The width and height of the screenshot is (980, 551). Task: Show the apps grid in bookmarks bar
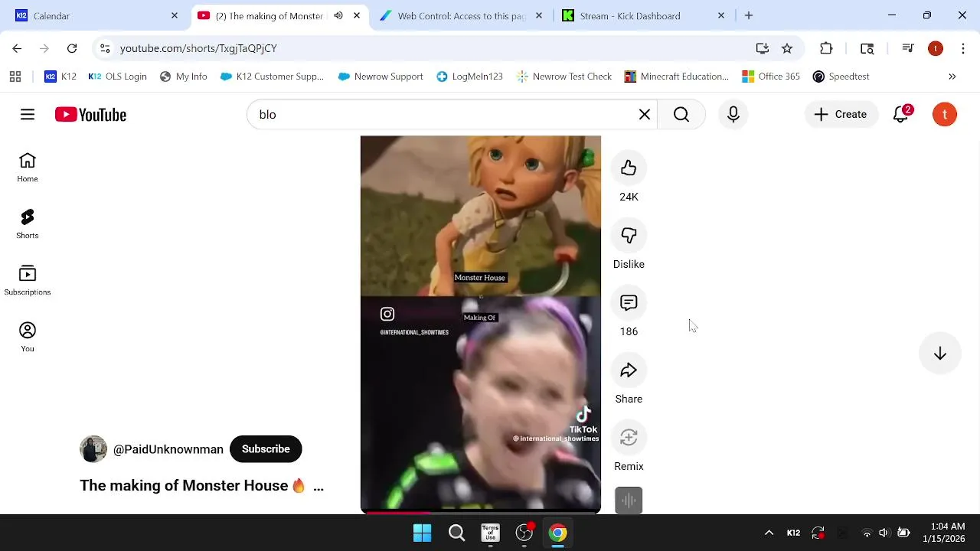(15, 77)
